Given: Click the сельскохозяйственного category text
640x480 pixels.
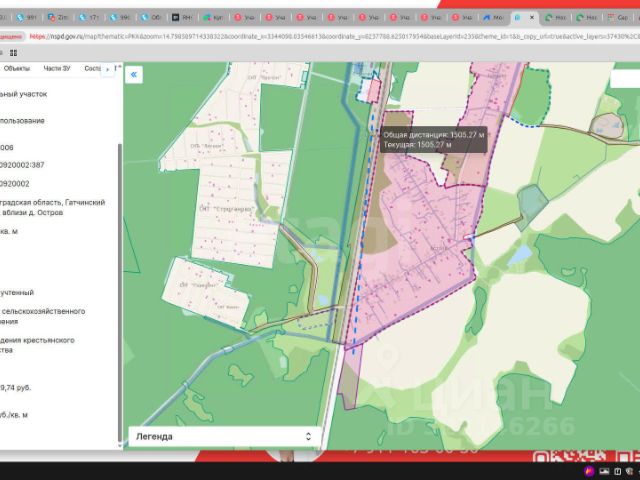Looking at the screenshot, I should pyautogui.click(x=43, y=311).
